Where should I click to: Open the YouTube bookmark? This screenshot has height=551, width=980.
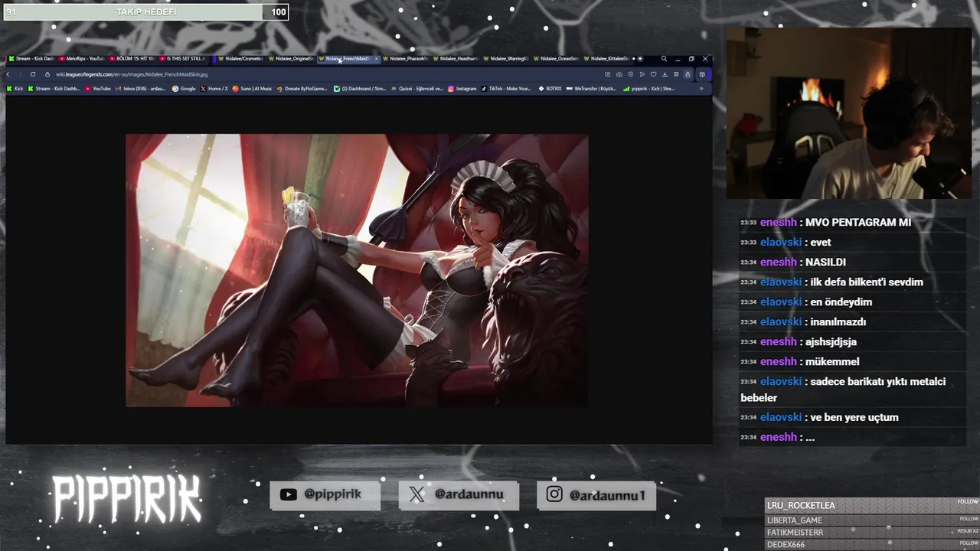click(97, 89)
